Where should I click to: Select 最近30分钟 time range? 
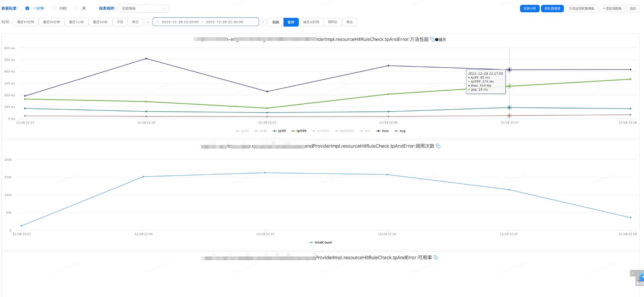51,22
